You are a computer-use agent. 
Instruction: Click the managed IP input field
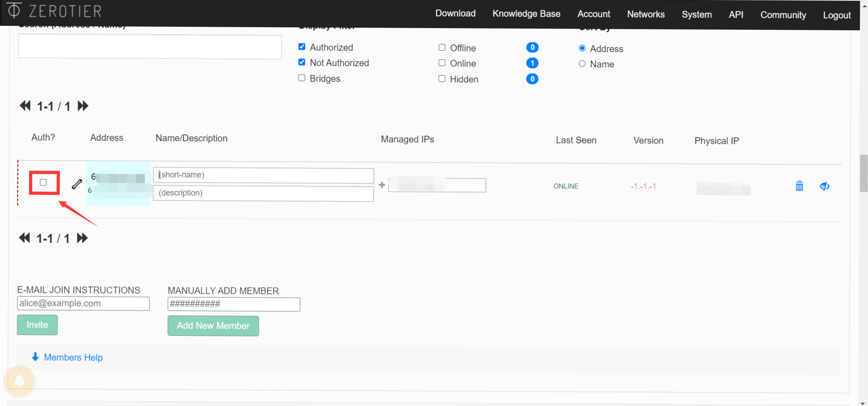(437, 185)
